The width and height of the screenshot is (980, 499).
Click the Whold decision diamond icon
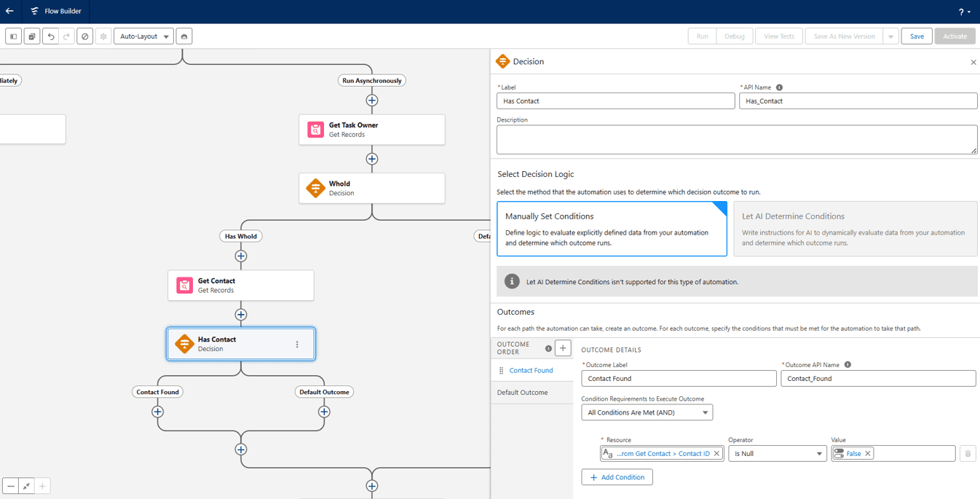pyautogui.click(x=315, y=188)
